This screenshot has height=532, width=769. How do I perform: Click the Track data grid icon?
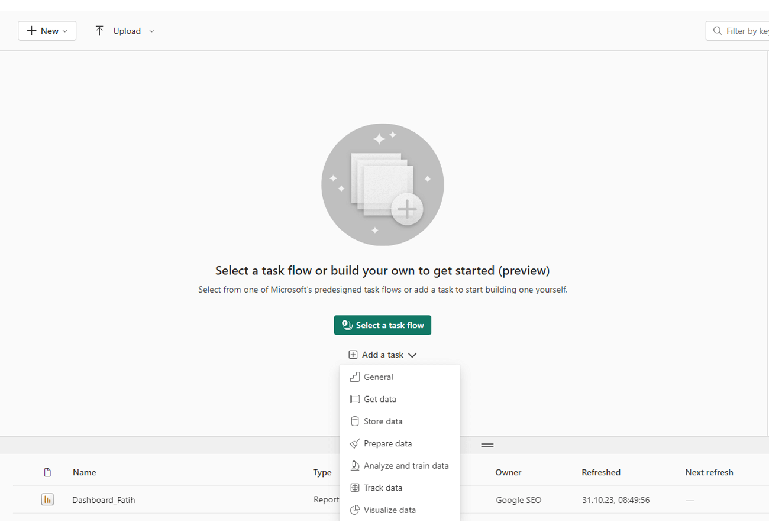pos(355,488)
